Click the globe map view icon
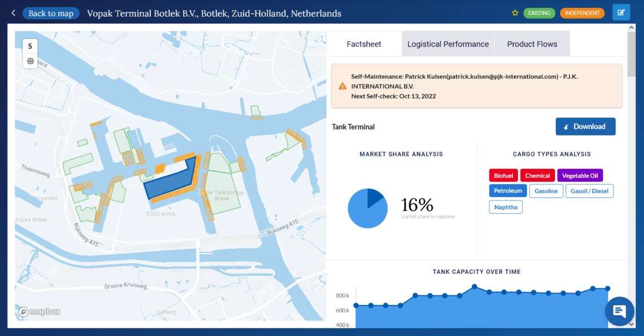This screenshot has width=644, height=336. point(30,61)
